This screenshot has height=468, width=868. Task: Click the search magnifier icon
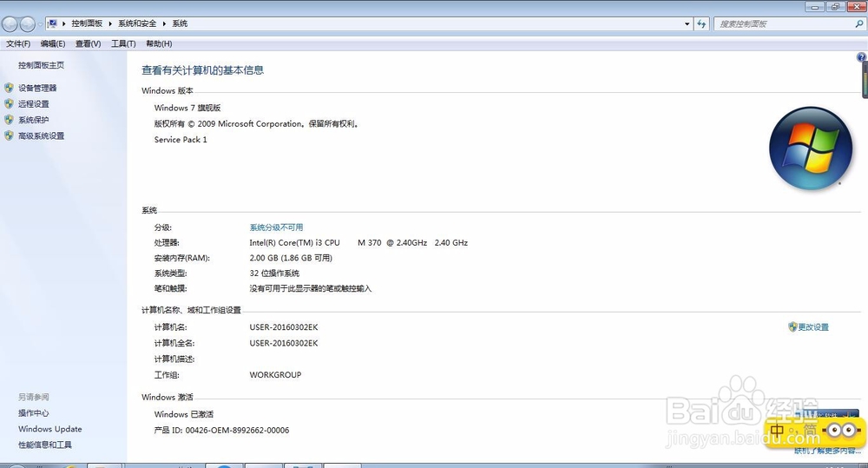pyautogui.click(x=858, y=23)
